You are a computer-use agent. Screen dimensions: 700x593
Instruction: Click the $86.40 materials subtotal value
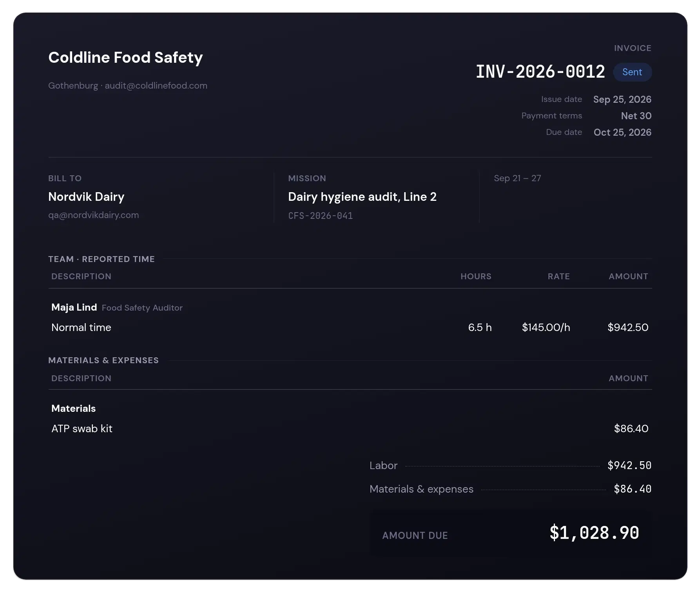click(633, 489)
